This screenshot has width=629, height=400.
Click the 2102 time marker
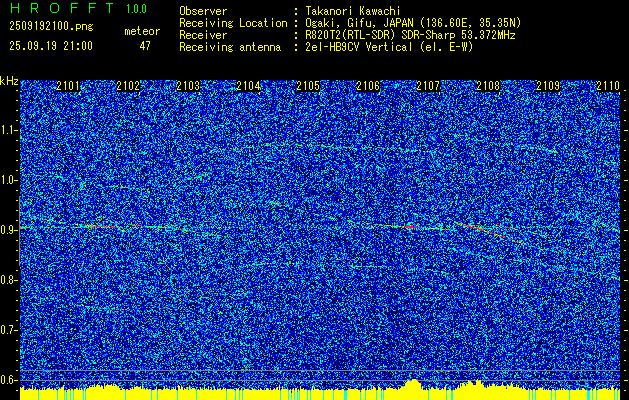[128, 85]
